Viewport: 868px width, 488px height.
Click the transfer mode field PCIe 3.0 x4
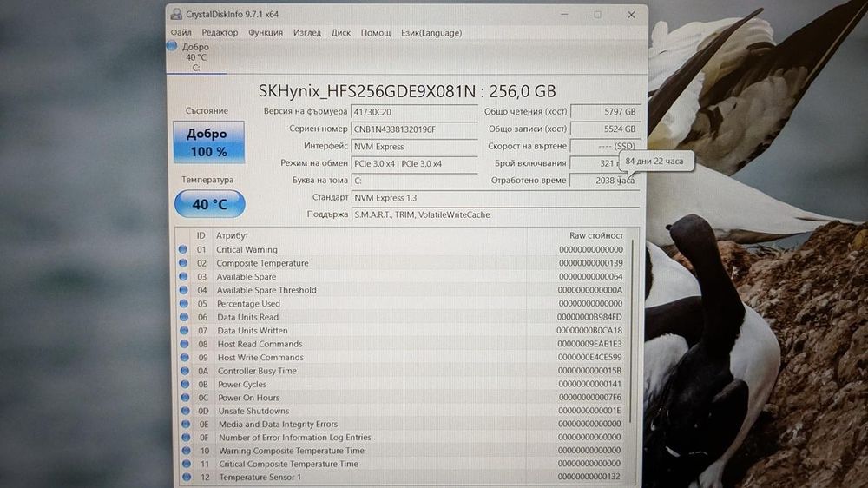tap(414, 163)
